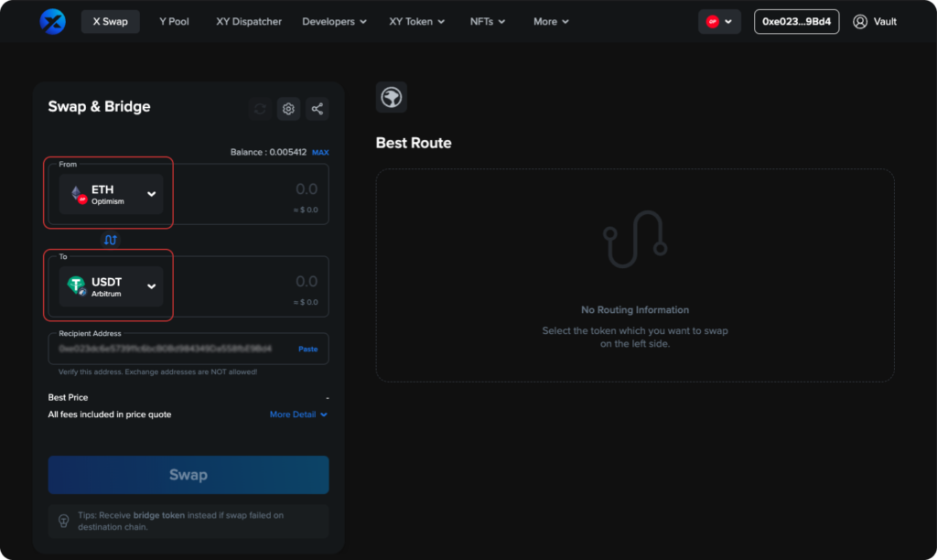Screen dimensions: 937x560
Task: Click the Verify this address warning text
Action: click(x=157, y=372)
